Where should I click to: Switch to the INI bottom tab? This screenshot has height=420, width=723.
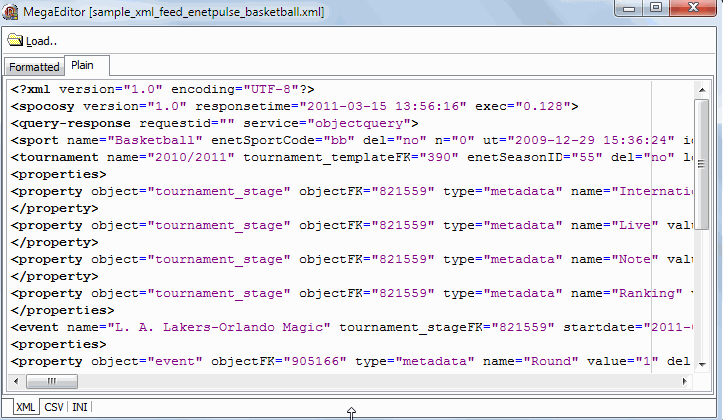[80, 407]
